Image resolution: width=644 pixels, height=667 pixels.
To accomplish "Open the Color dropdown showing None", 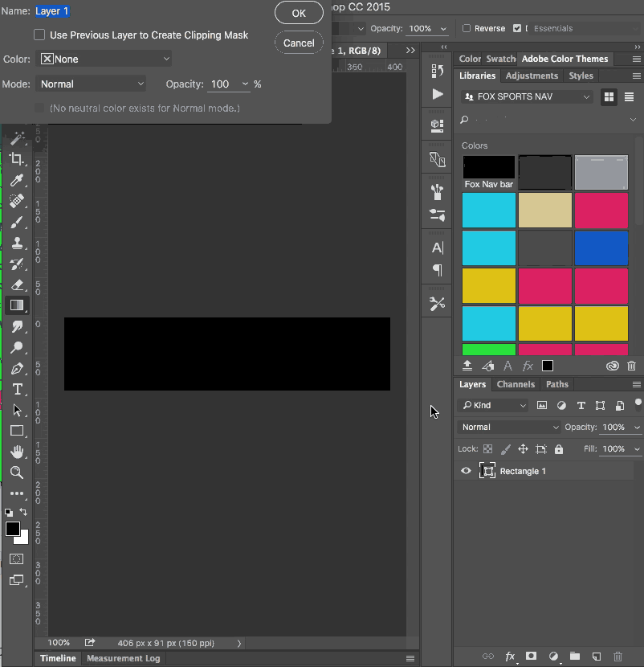I will point(104,59).
